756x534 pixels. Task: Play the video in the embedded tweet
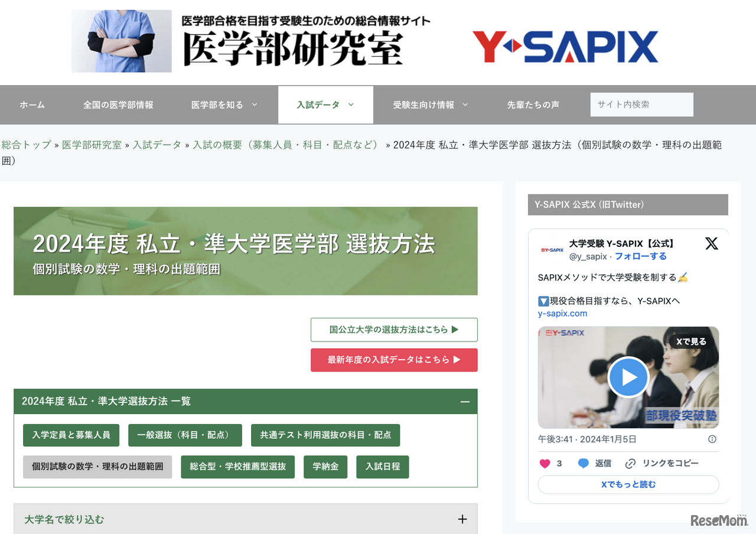coord(628,377)
